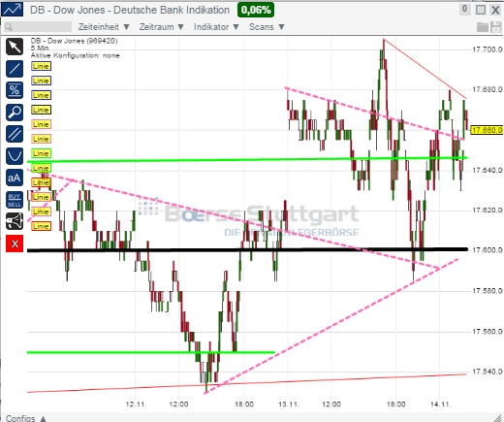Click the red X delete drawings button
The width and height of the screenshot is (504, 422).
[15, 243]
